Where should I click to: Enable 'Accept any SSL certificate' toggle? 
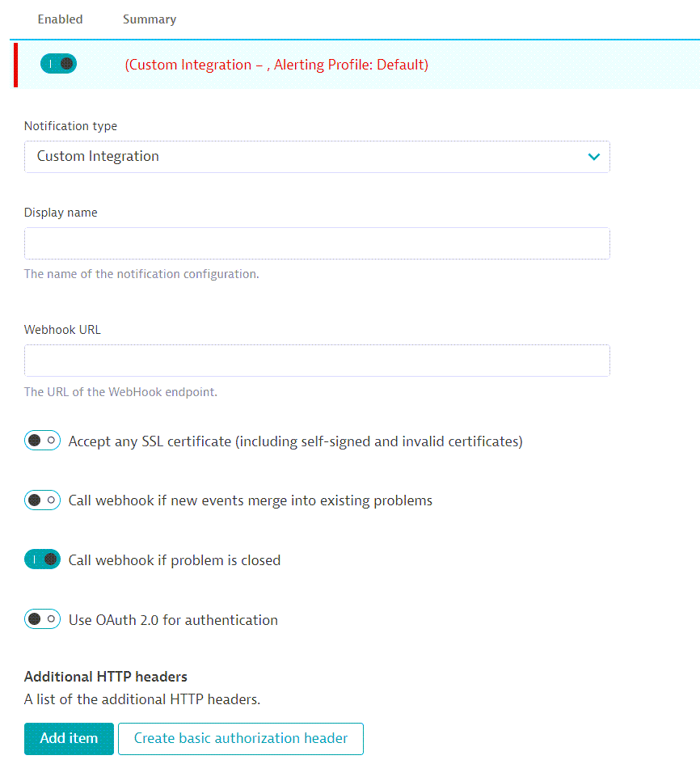(x=42, y=440)
